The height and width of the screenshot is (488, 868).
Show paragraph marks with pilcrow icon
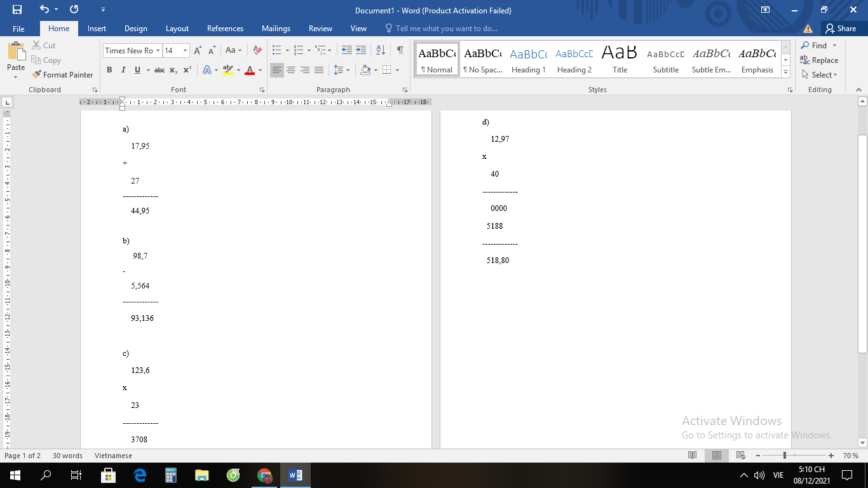pos(400,50)
